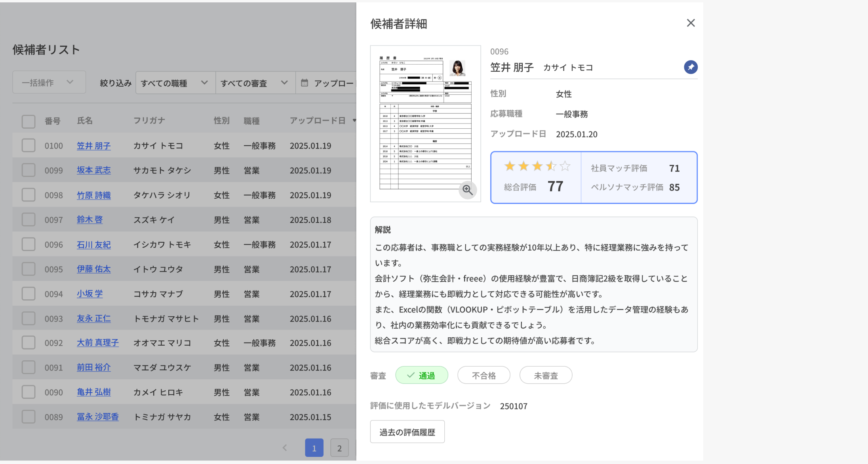
Task: Select page 1 in pagination
Action: (314, 448)
